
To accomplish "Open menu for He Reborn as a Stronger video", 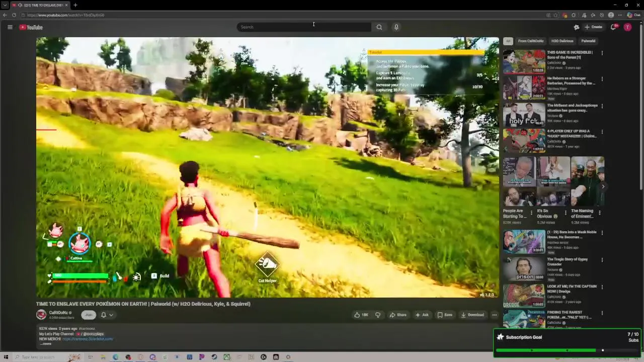I will (x=602, y=79).
